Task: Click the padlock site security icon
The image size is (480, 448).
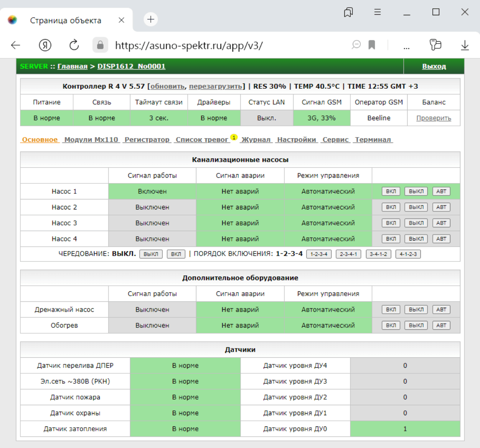Action: (x=100, y=45)
